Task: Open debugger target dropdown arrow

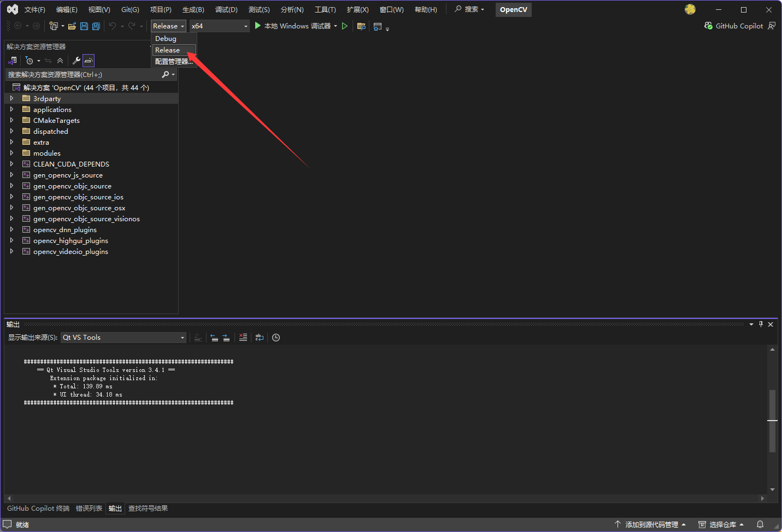Action: [x=336, y=26]
